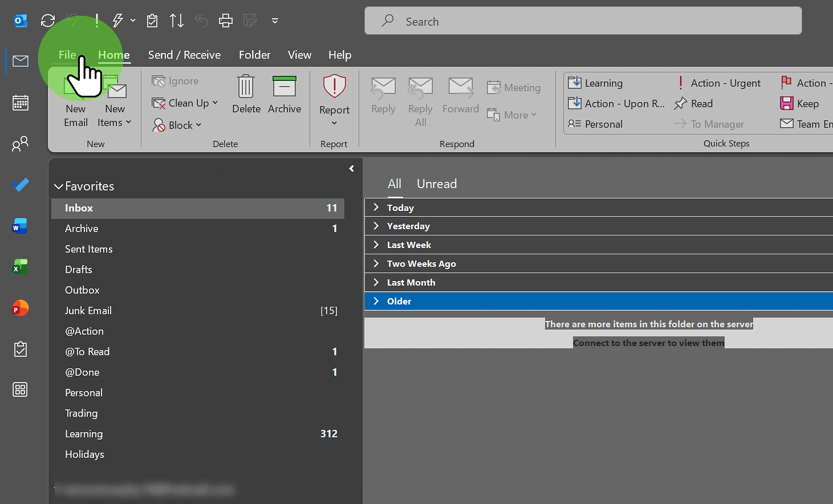Screen dimensions: 833x504
Task: Open the People view icon in sidebar
Action: pyautogui.click(x=20, y=144)
